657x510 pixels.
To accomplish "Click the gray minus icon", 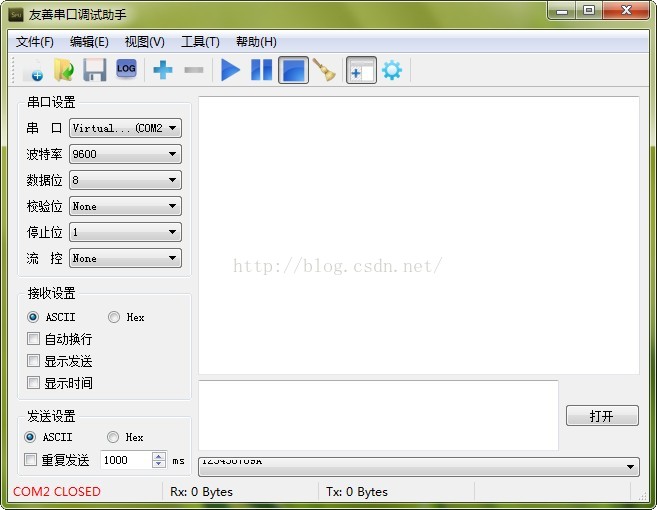I will coord(194,70).
